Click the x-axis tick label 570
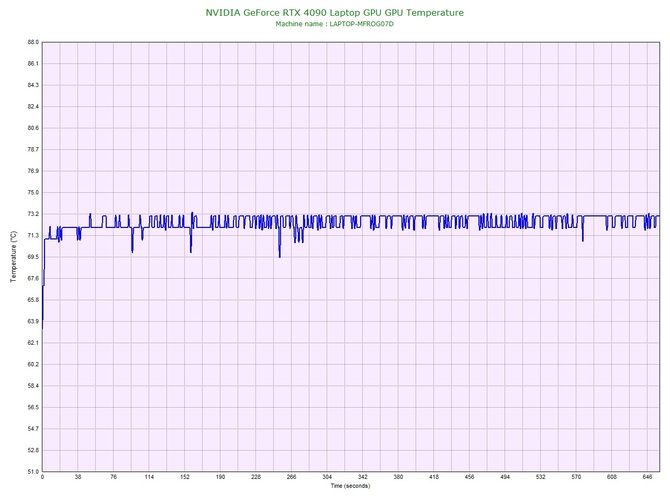Image resolution: width=670 pixels, height=503 pixels. [576, 477]
